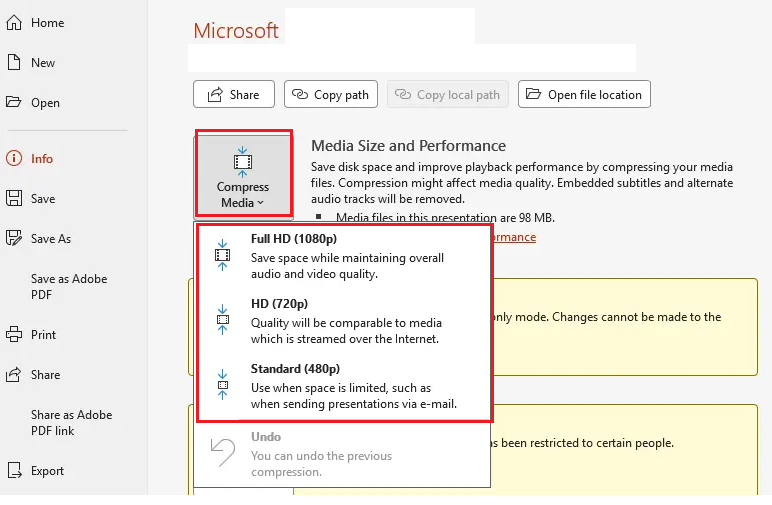Choose Full HD (1080p) compression
Viewport: 772px width, 505px height.
pyautogui.click(x=344, y=256)
